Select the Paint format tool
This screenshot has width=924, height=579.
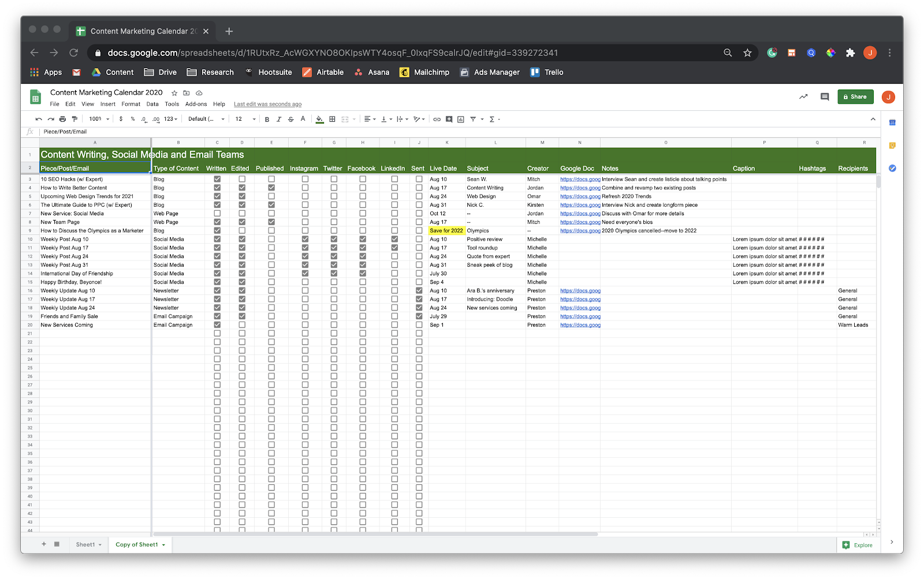[x=74, y=119]
